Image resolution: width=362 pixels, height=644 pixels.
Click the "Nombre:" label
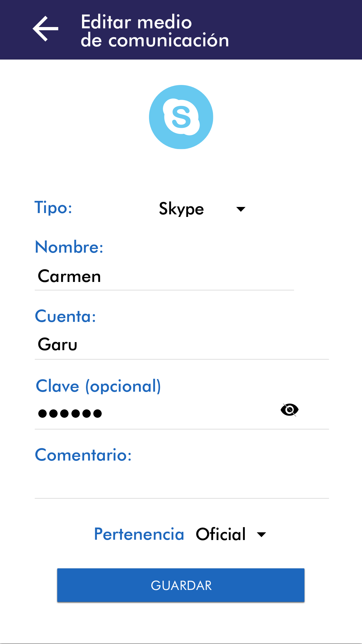tap(69, 247)
